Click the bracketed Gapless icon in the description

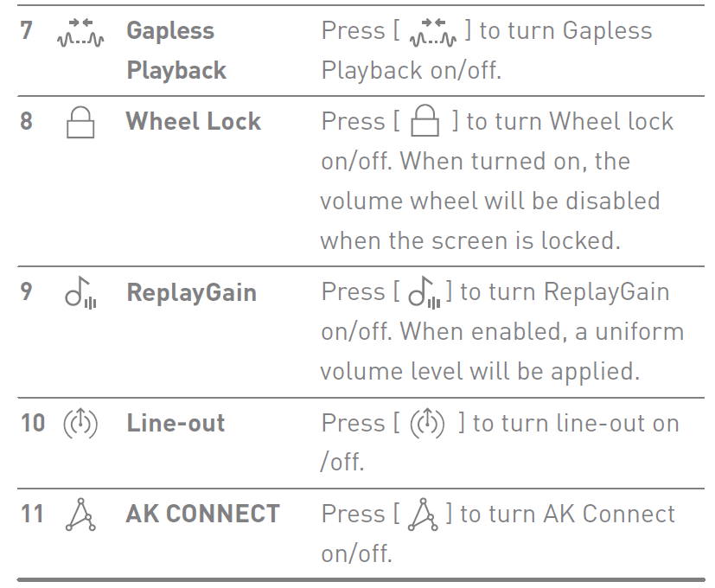431,34
